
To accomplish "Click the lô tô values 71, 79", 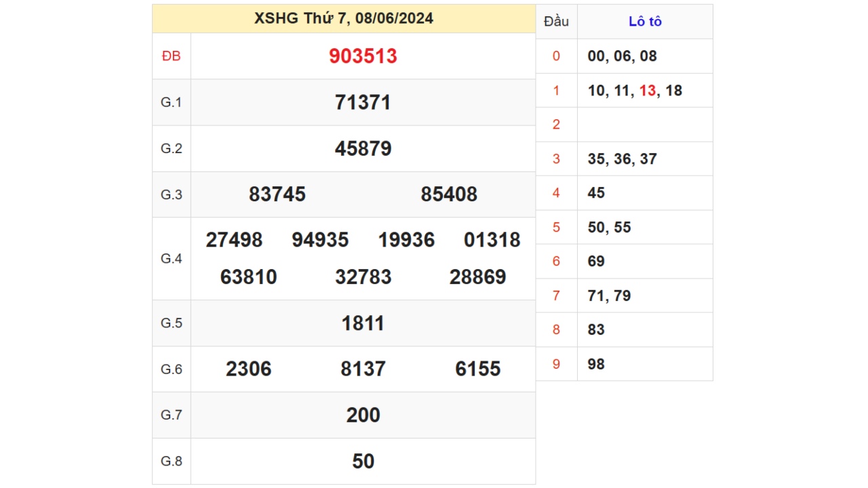I will click(610, 296).
